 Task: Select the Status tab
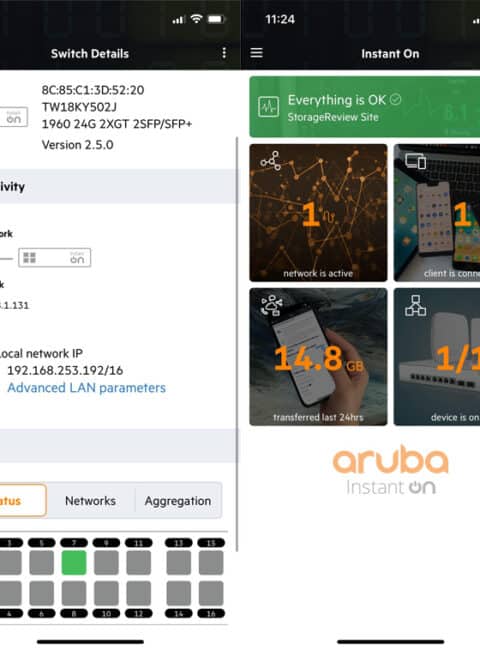(21, 501)
